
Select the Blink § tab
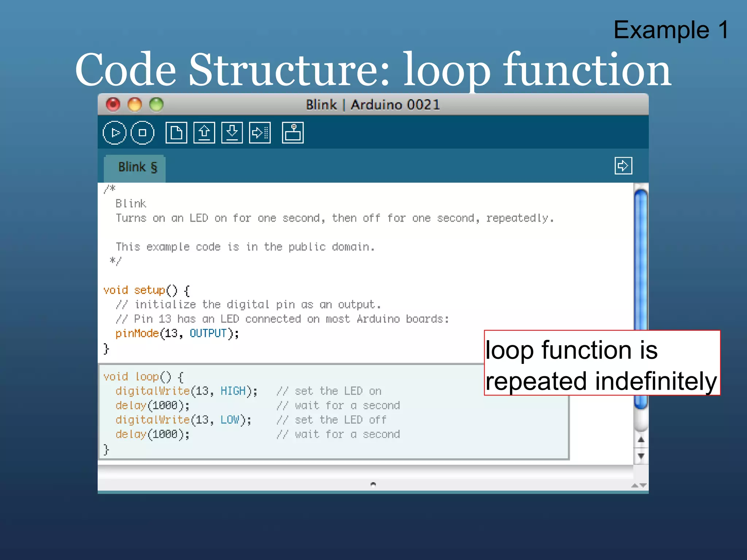(135, 168)
